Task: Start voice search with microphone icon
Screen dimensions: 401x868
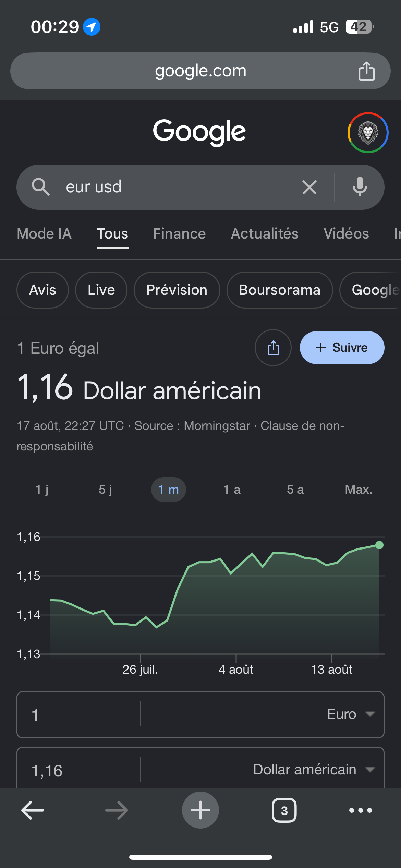Action: click(360, 187)
